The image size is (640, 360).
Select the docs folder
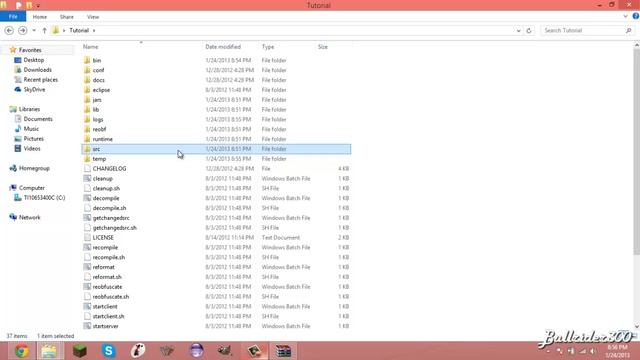point(216,80)
